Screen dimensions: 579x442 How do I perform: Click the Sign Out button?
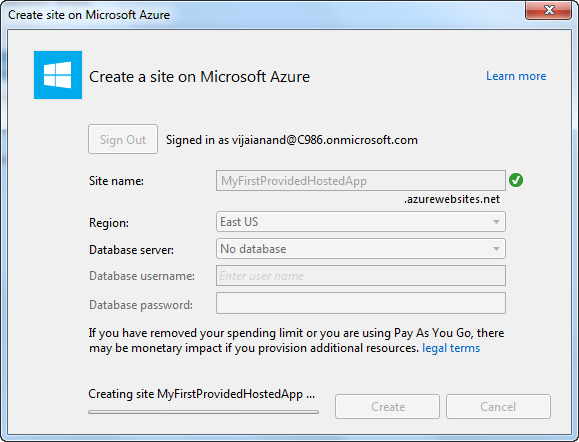click(123, 139)
